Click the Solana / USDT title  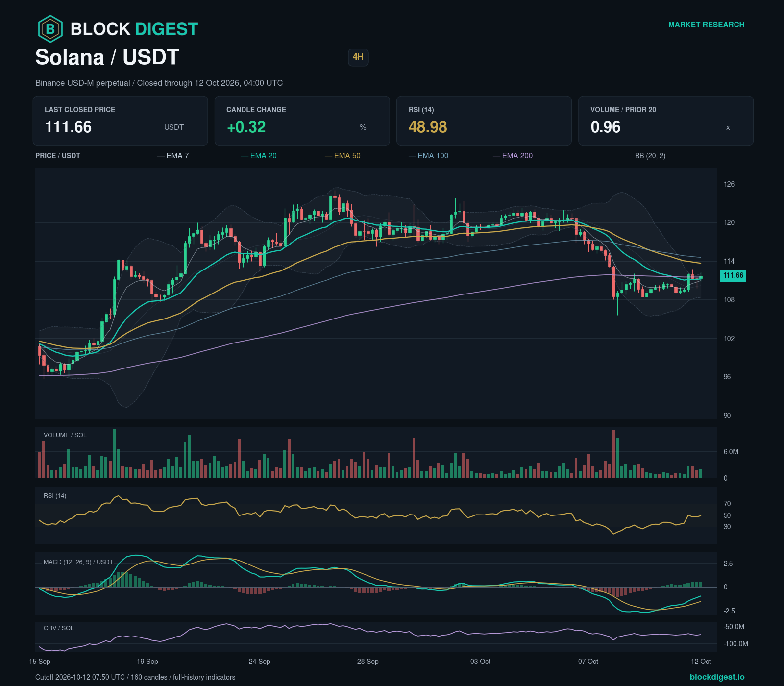(x=107, y=57)
